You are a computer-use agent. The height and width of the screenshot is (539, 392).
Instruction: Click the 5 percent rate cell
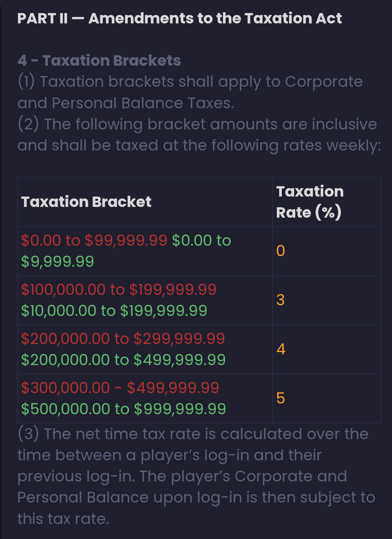(x=281, y=398)
